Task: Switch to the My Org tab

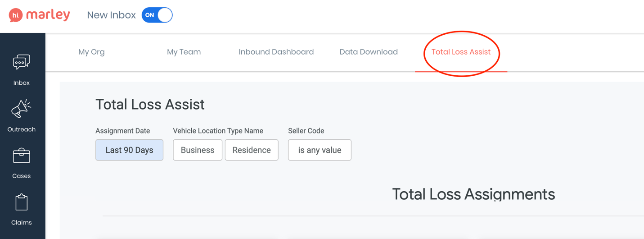Action: [91, 52]
